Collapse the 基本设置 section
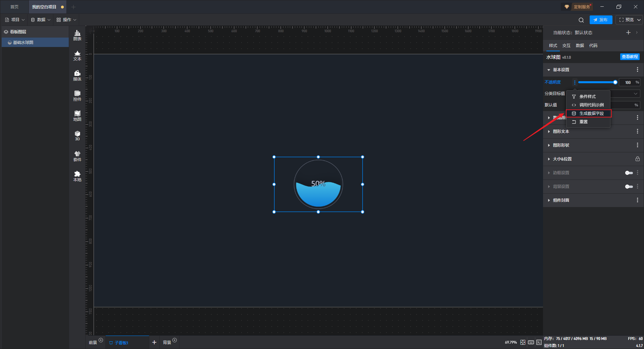644x349 pixels. pos(549,70)
